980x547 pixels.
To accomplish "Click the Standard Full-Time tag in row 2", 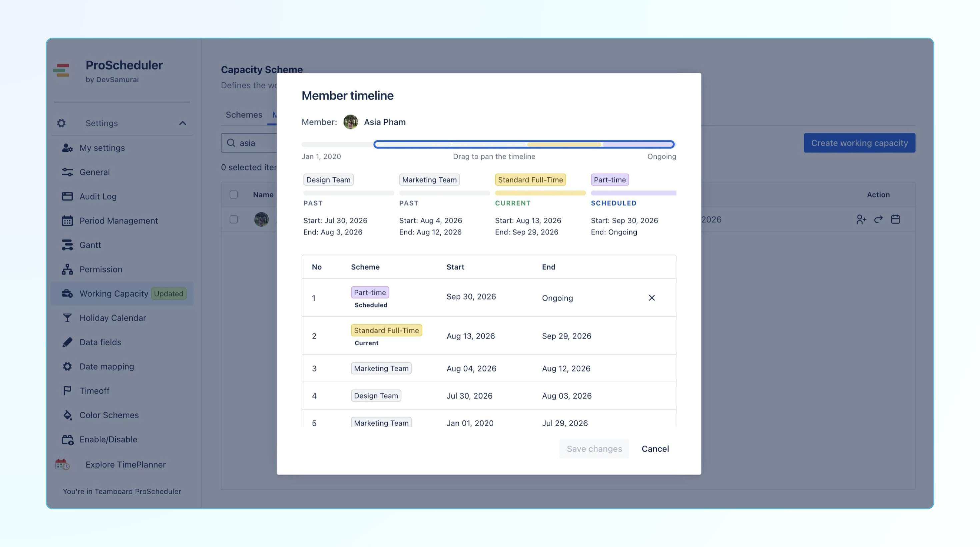I will tap(386, 331).
